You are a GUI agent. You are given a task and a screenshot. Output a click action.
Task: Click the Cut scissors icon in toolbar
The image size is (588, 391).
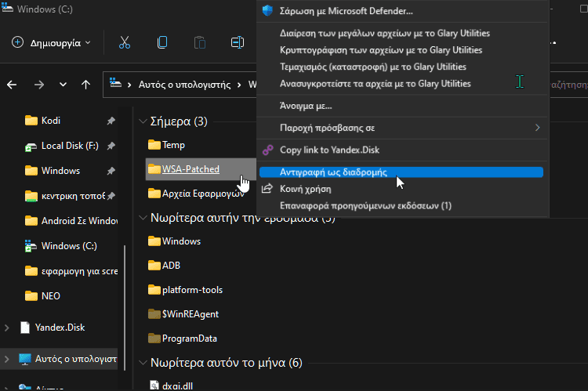[x=124, y=42]
